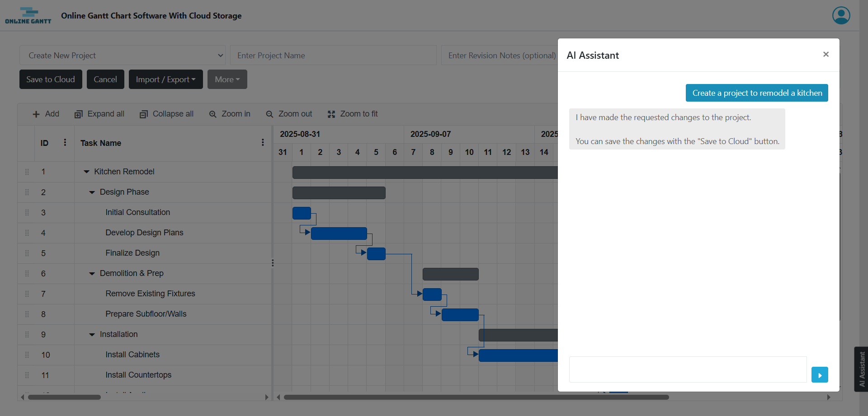868x416 pixels.
Task: Click the Gantt chart scroll left arrow
Action: click(x=278, y=397)
